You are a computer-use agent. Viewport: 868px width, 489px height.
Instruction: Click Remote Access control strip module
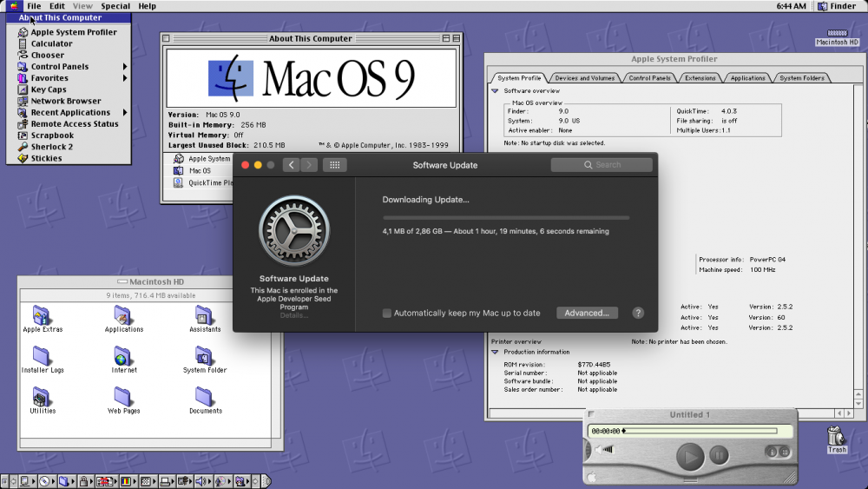[184, 481]
